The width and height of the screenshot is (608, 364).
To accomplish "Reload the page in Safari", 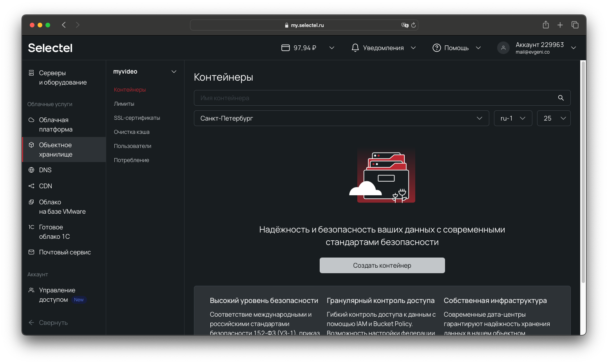I will (413, 25).
